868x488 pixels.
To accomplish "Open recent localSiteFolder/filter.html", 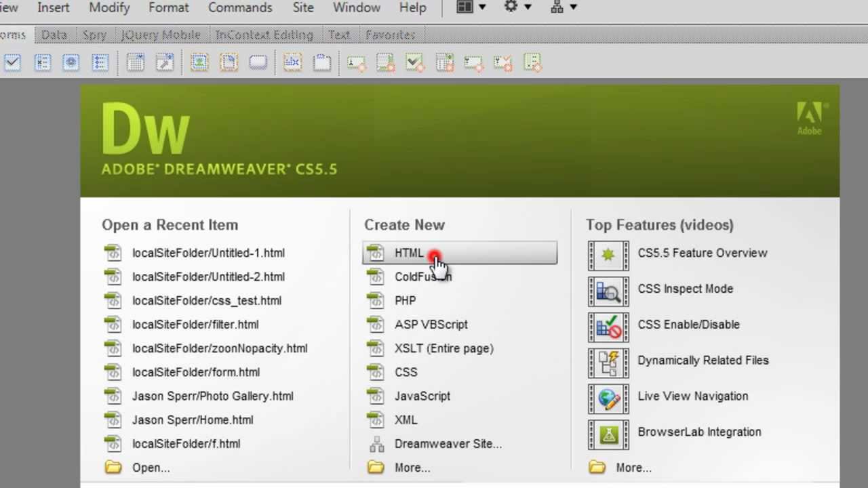I will 195,324.
